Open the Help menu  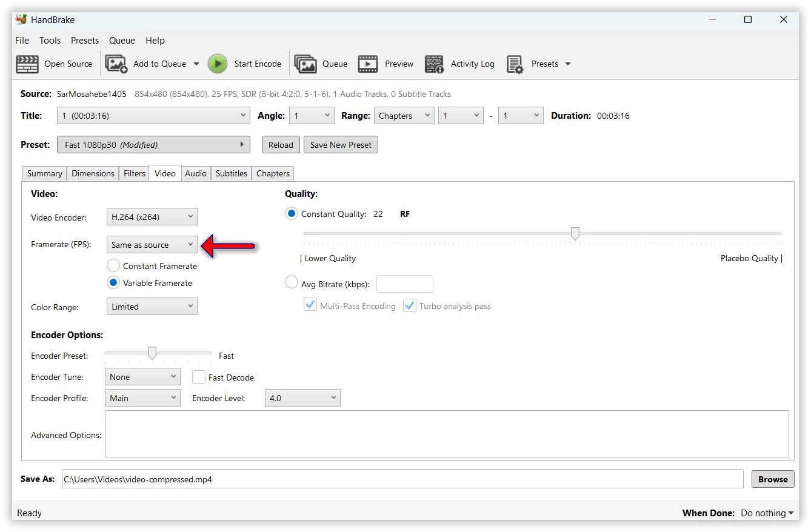point(155,41)
